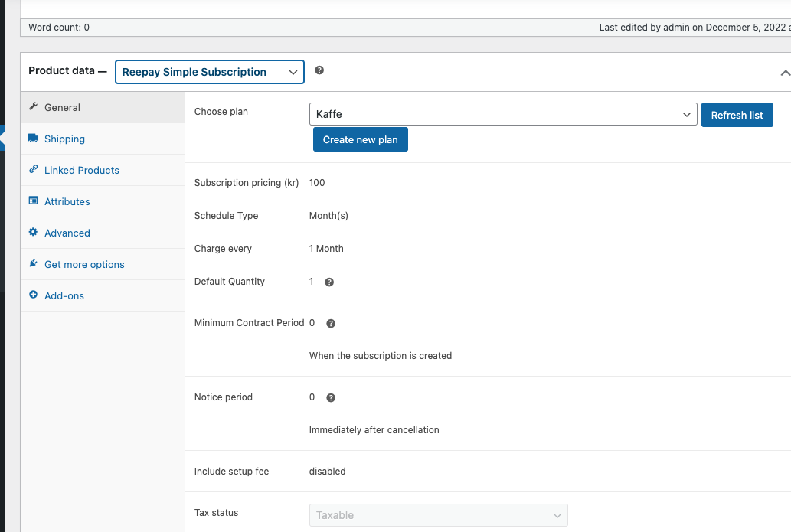791x532 pixels.
Task: Click the Add-ons plus icon
Action: click(34, 295)
